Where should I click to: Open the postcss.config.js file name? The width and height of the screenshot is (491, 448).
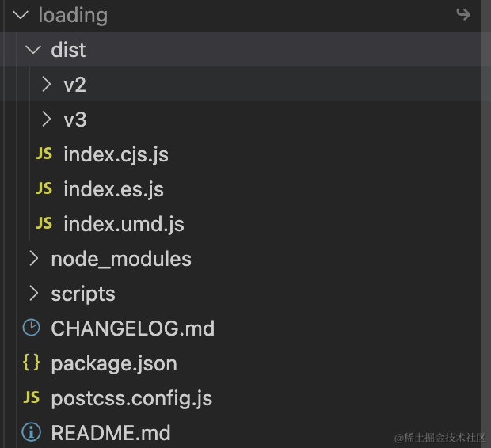(x=131, y=398)
